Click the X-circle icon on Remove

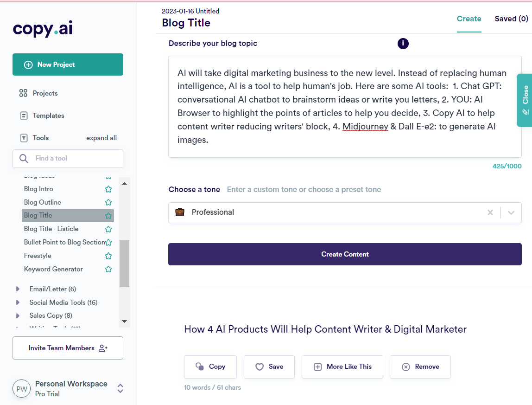[406, 367]
